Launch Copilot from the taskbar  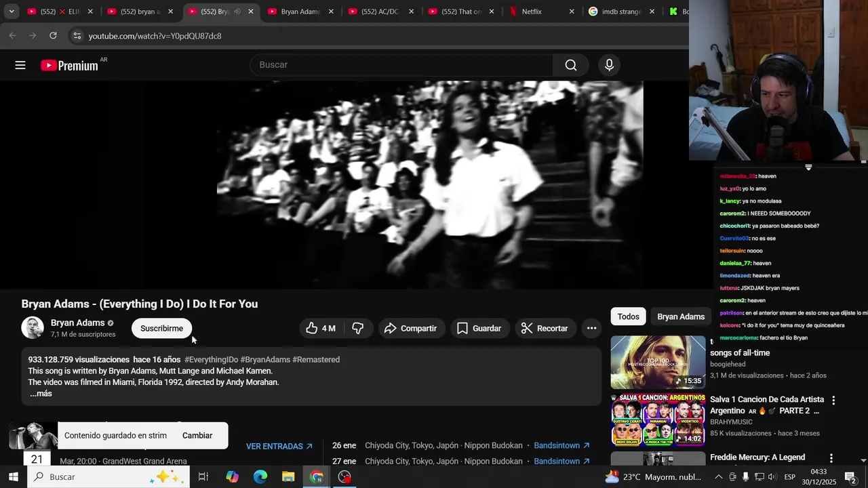click(x=232, y=476)
